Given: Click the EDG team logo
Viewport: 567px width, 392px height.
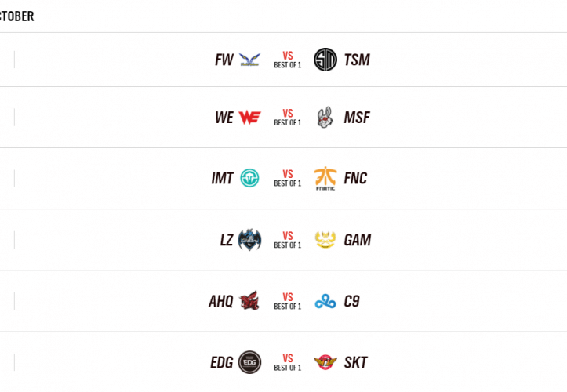Looking at the screenshot, I should pyautogui.click(x=249, y=362).
